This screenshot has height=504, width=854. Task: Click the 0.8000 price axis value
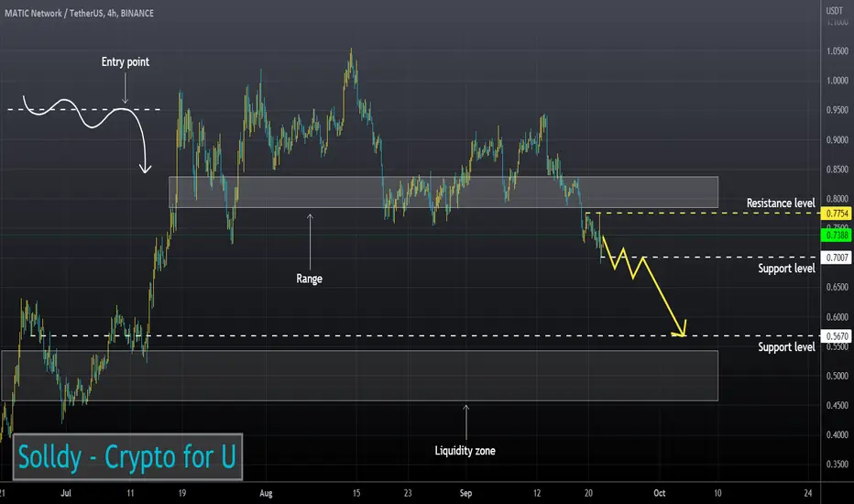[838, 198]
